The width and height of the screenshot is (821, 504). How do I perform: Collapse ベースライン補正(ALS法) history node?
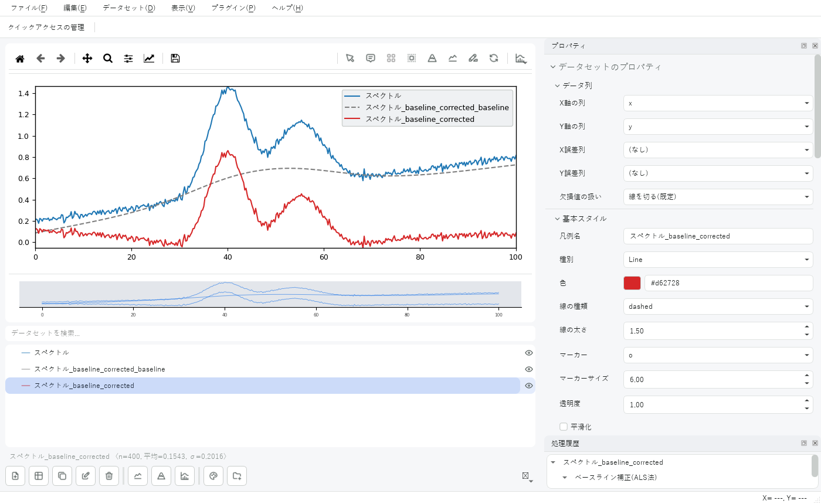click(x=565, y=478)
